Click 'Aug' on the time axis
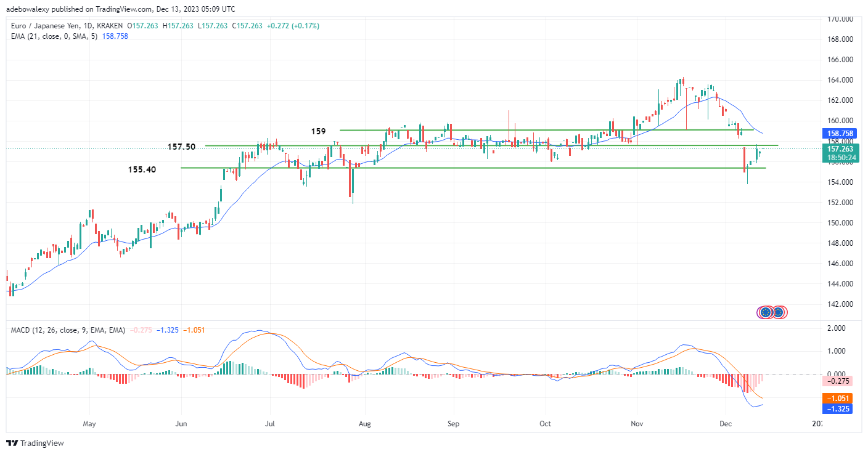This screenshot has width=868, height=454. 364,424
